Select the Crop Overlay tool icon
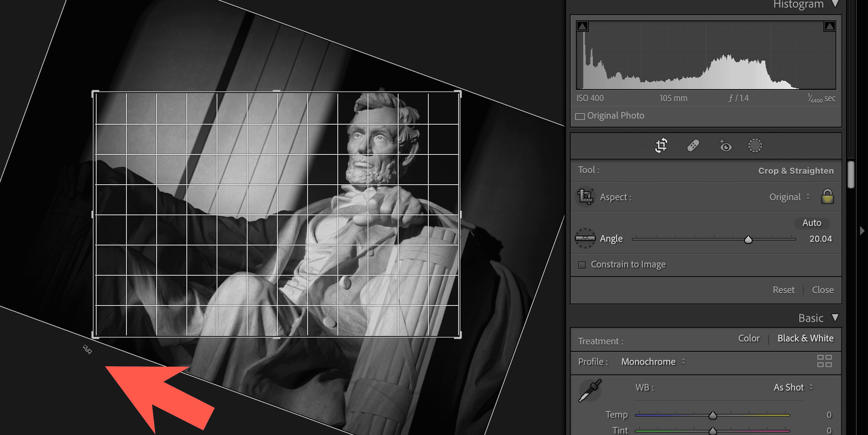Viewport: 868px width, 435px height. click(661, 145)
